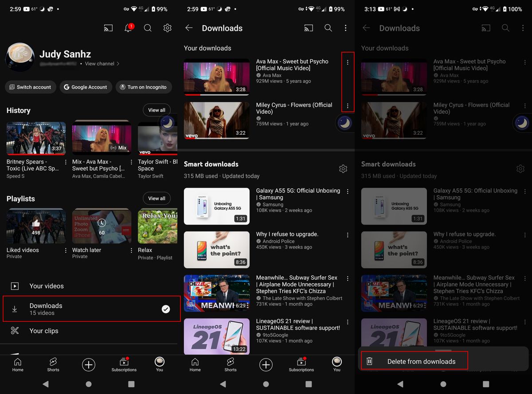Open the Shorts tab icon
This screenshot has width=532, height=394.
click(53, 365)
